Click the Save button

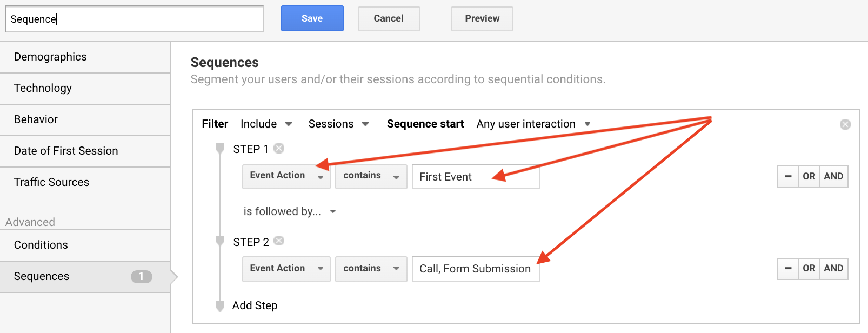coord(312,18)
